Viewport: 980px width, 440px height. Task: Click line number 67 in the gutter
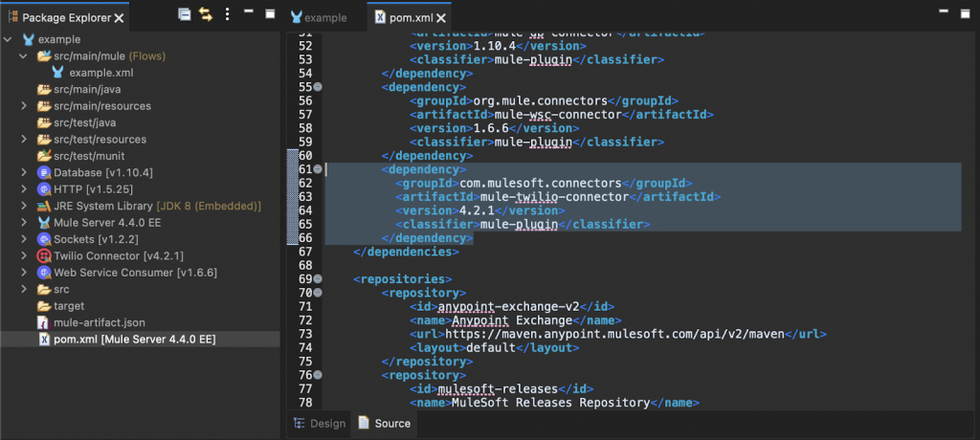click(305, 252)
